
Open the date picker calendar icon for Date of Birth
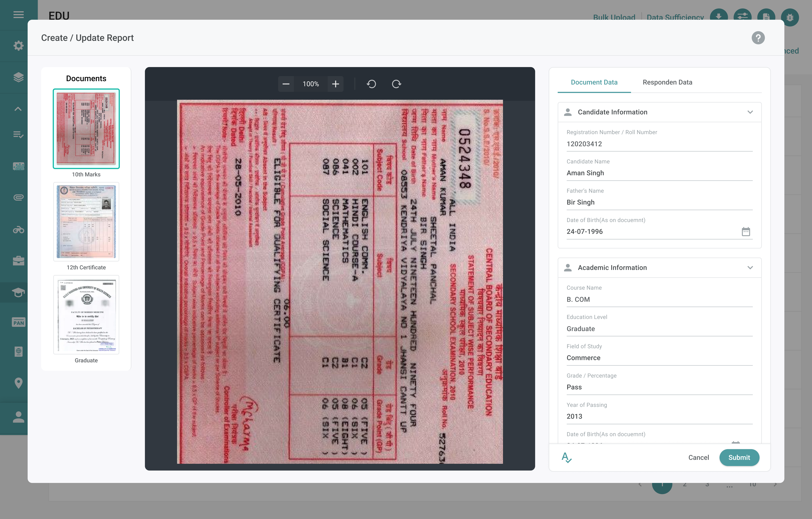click(746, 231)
